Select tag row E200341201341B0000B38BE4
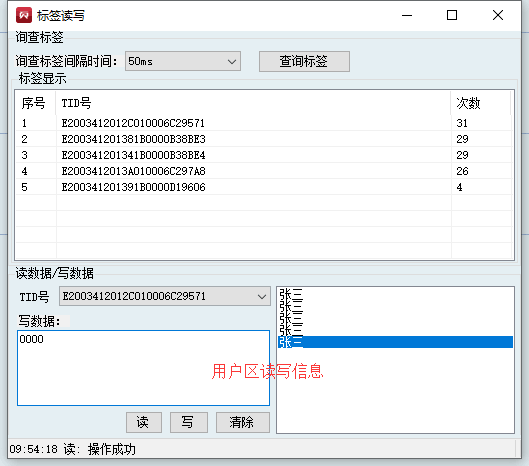The height and width of the screenshot is (466, 529). [264, 155]
